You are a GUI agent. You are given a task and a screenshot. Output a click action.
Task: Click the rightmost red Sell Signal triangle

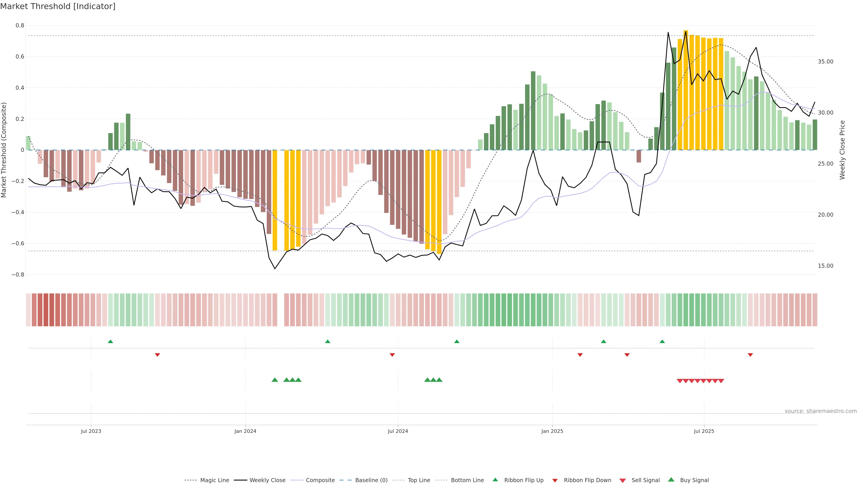tap(721, 381)
